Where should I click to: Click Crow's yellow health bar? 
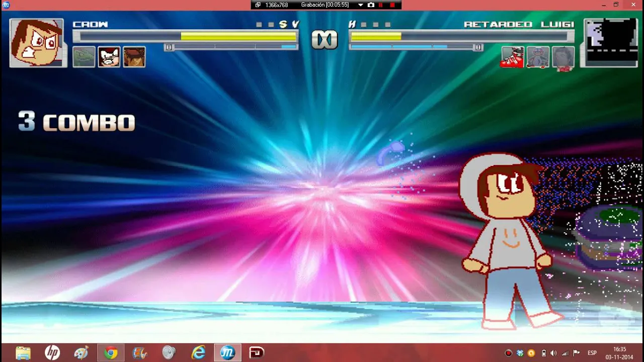pos(238,36)
